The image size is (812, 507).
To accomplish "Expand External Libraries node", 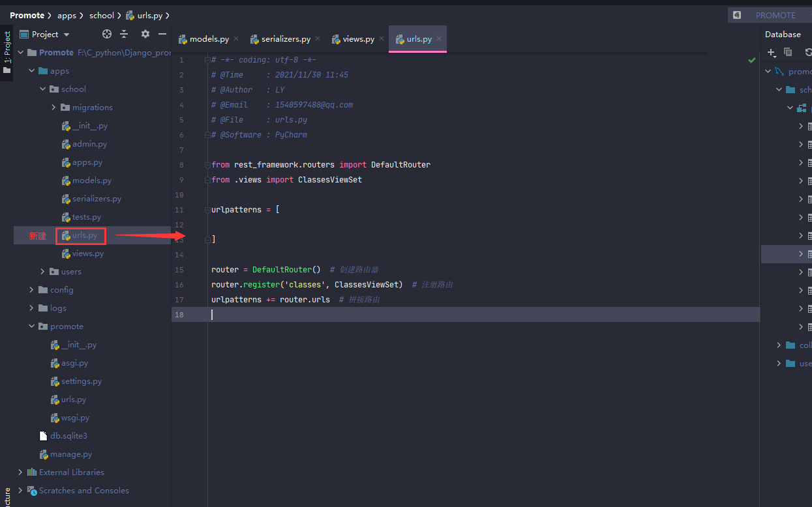I will (x=20, y=472).
